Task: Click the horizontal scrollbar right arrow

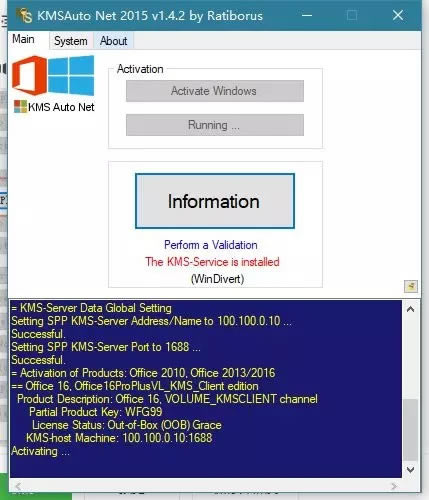Action: click(395, 486)
